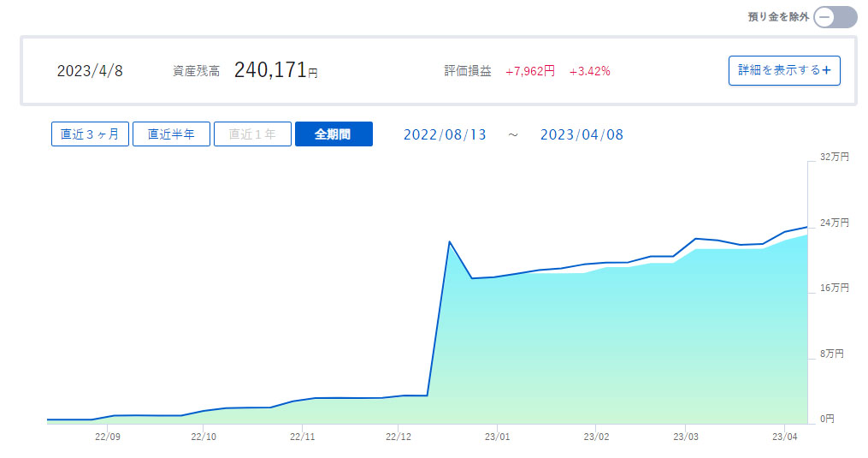
Task: Click the greyed-out 直近1年 period button
Action: click(x=252, y=134)
